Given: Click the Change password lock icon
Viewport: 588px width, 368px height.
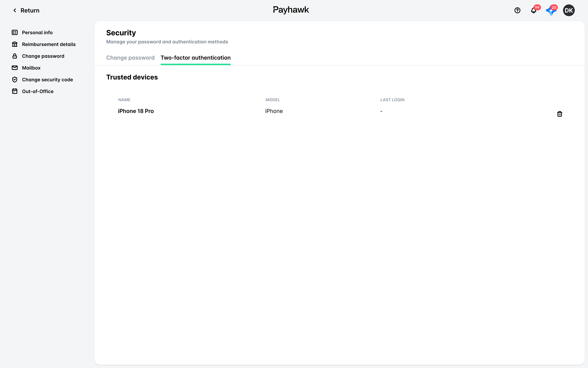Looking at the screenshot, I should (15, 56).
